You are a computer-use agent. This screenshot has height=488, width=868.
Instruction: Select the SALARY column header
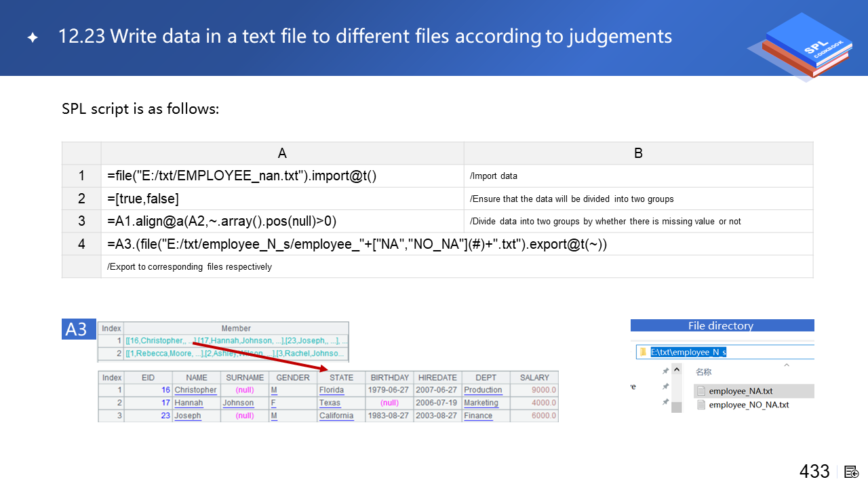coord(534,378)
